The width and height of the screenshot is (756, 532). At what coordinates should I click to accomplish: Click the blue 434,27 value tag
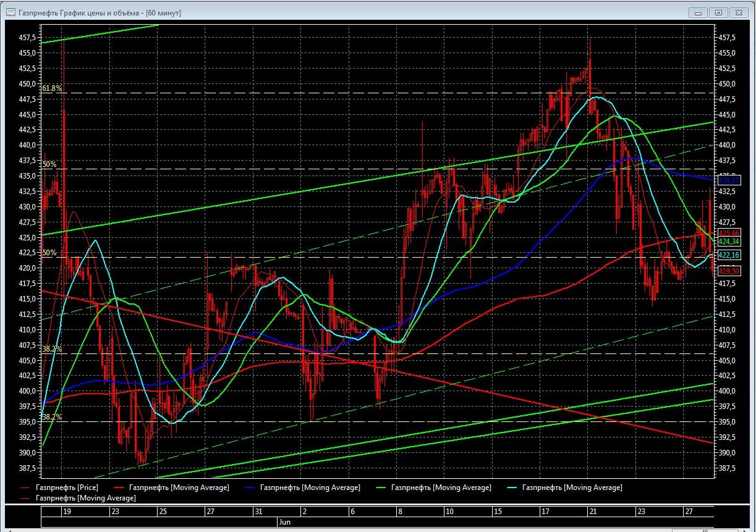click(x=728, y=180)
